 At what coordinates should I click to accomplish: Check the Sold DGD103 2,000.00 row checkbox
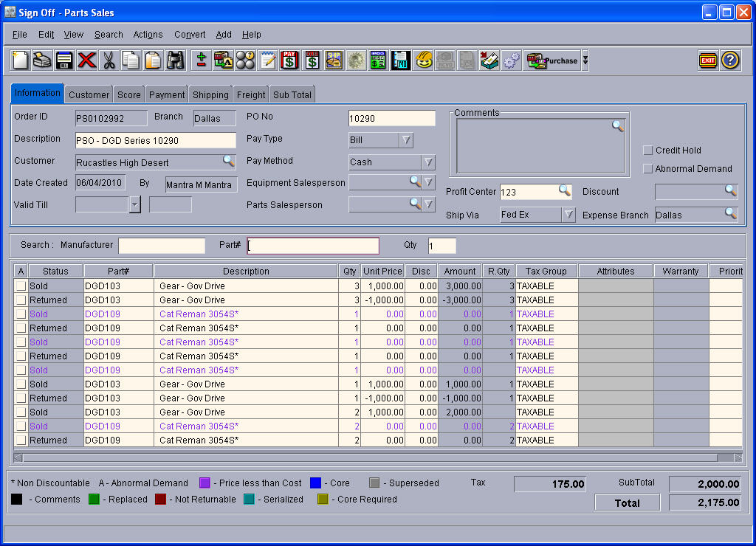pos(21,412)
